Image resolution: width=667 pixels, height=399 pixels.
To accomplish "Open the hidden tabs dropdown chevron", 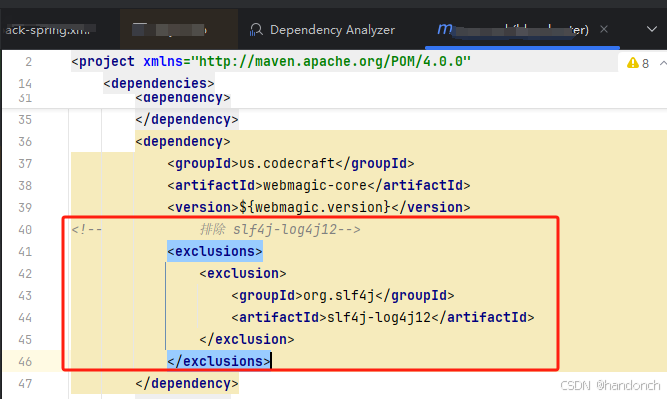I will 652,29.
